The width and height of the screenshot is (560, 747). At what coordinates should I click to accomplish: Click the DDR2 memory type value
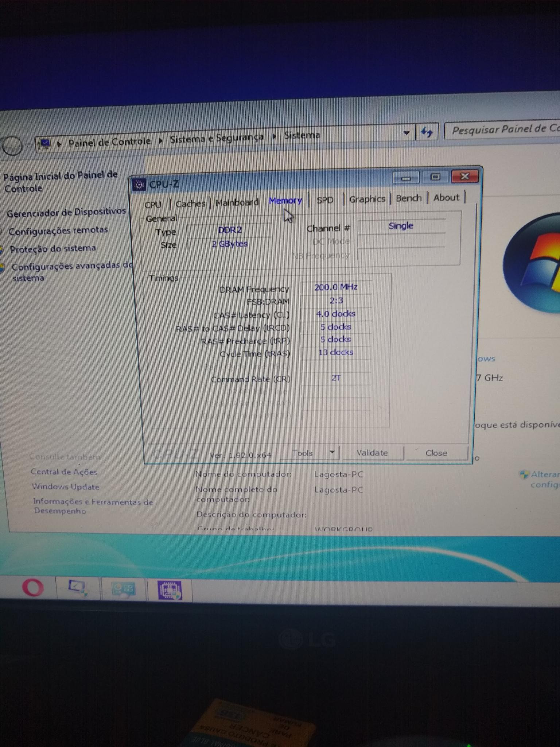230,230
